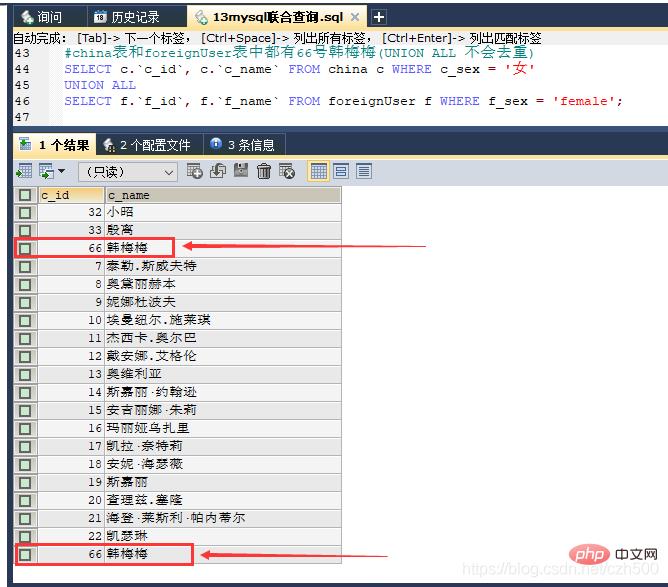This screenshot has height=587, width=668.
Task: Toggle the select-all checkbox in header row
Action: (25, 195)
